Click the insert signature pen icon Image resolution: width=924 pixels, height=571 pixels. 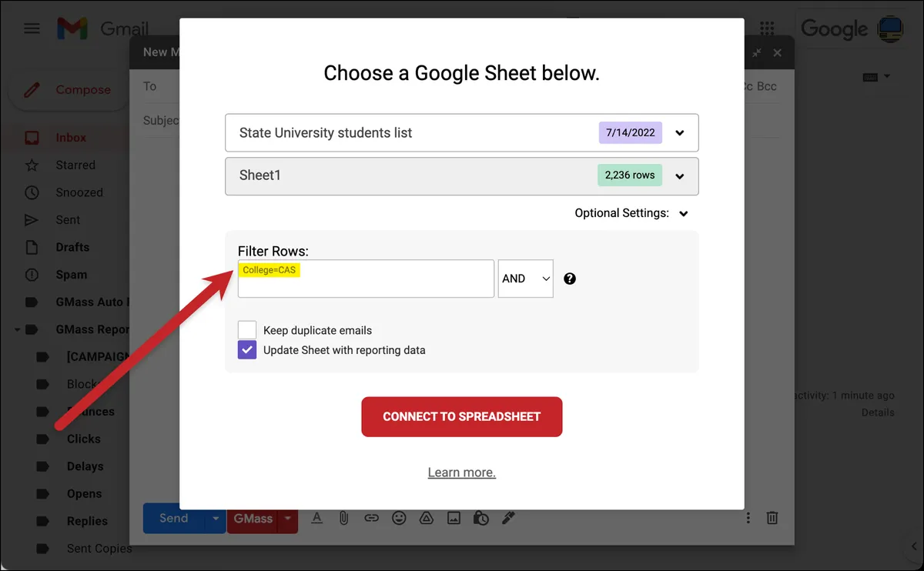point(508,518)
